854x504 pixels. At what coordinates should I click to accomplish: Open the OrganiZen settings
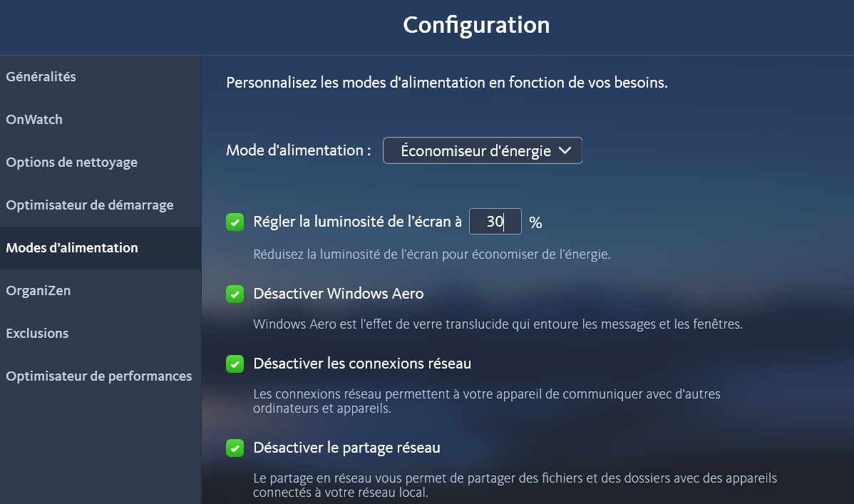39,290
